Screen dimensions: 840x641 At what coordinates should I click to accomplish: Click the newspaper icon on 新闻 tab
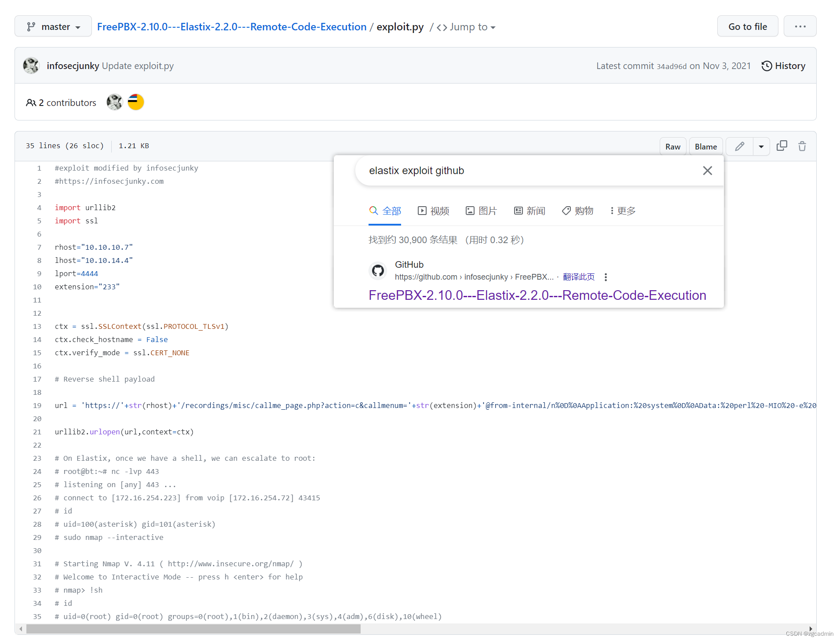tap(519, 211)
